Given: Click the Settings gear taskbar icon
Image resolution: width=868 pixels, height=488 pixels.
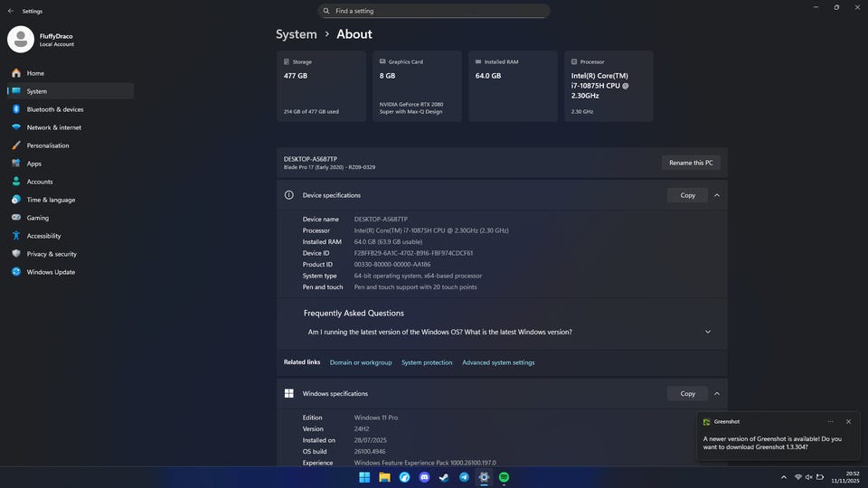Looking at the screenshot, I should coord(484,477).
